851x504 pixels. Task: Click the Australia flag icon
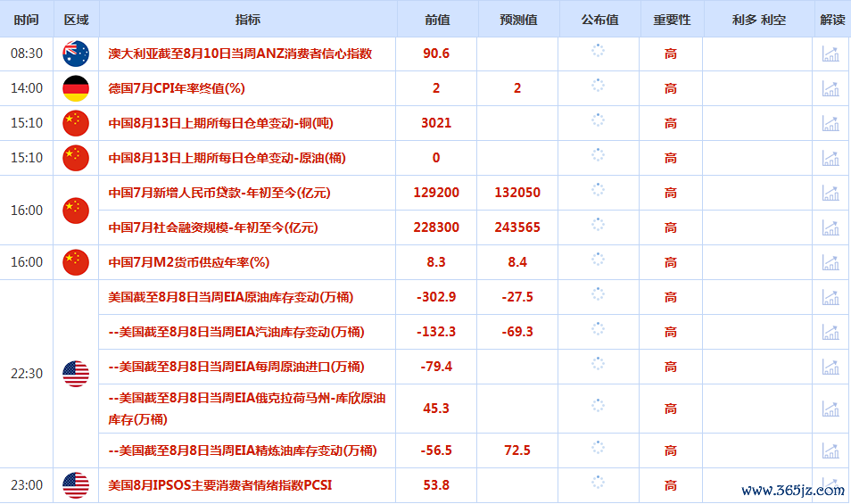76,54
